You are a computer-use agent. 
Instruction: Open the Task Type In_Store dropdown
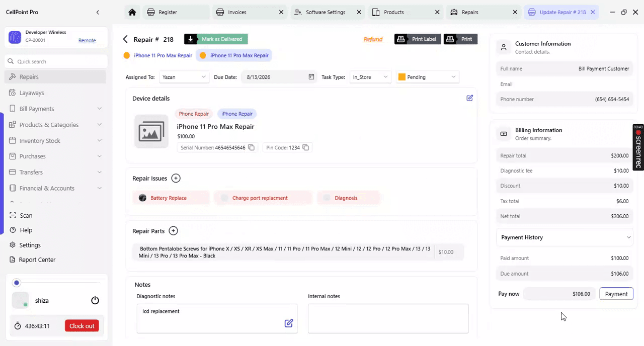370,77
